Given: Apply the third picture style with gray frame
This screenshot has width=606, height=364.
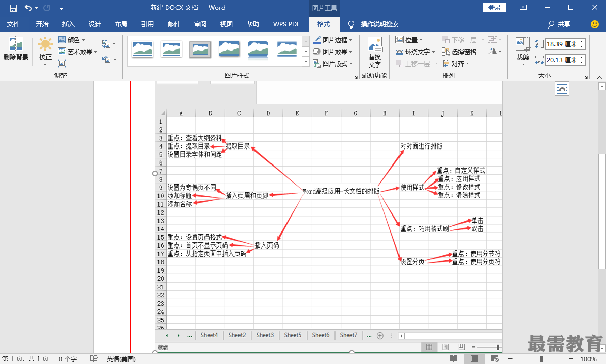Looking at the screenshot, I should [x=200, y=49].
